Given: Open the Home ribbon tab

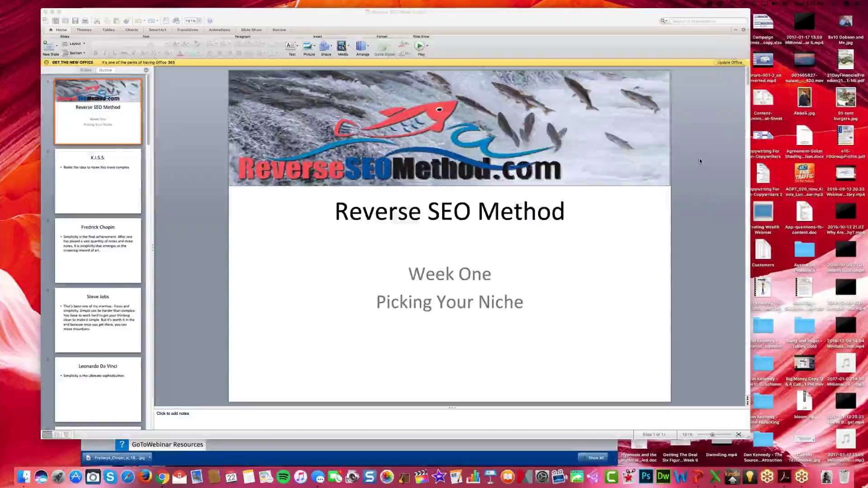Looking at the screenshot, I should pyautogui.click(x=57, y=30).
